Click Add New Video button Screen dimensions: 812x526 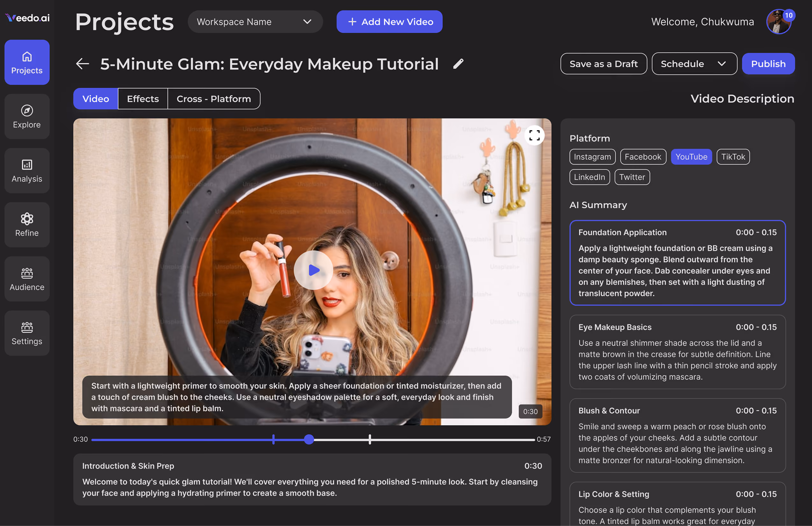(x=389, y=22)
